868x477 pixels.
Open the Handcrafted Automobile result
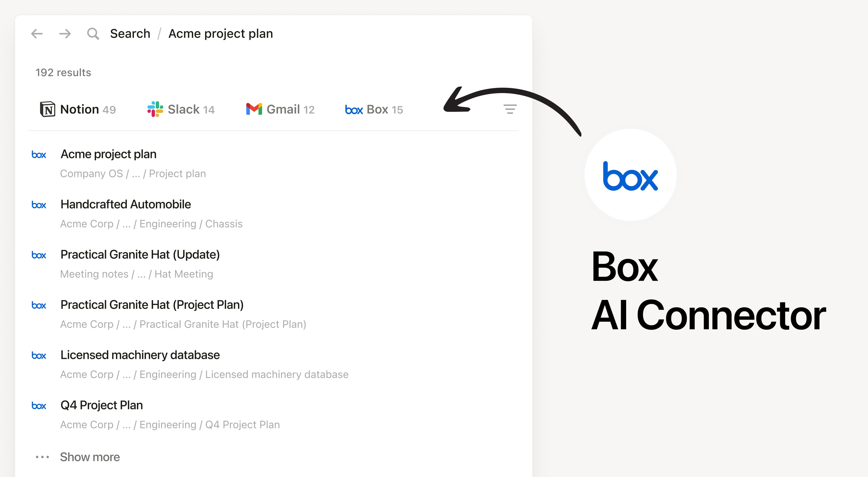pyautogui.click(x=126, y=204)
